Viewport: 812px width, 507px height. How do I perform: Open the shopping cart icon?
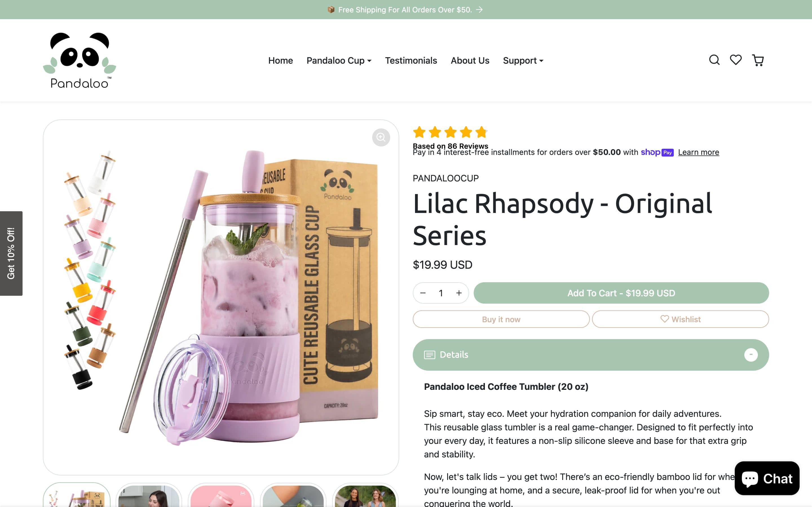(x=758, y=60)
